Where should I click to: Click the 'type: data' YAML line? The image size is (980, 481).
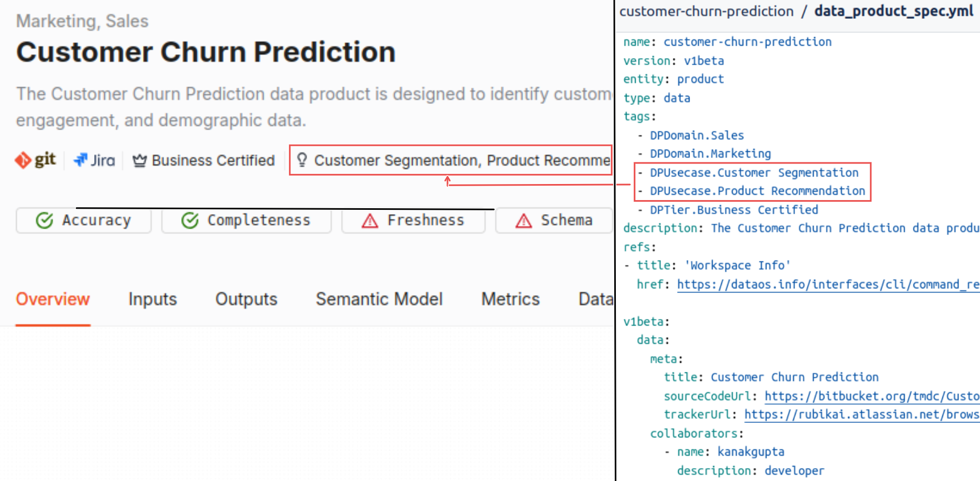[x=657, y=98]
